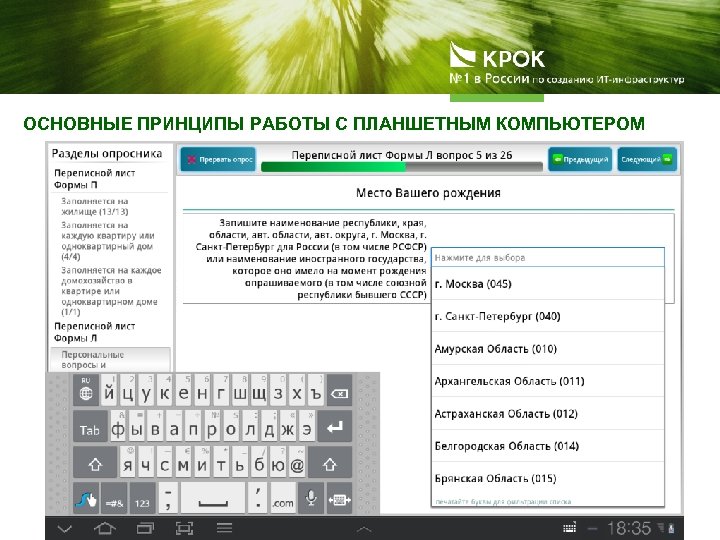Tap the keyboard icon in status bar
This screenshot has width=720, height=540.
coord(569,528)
